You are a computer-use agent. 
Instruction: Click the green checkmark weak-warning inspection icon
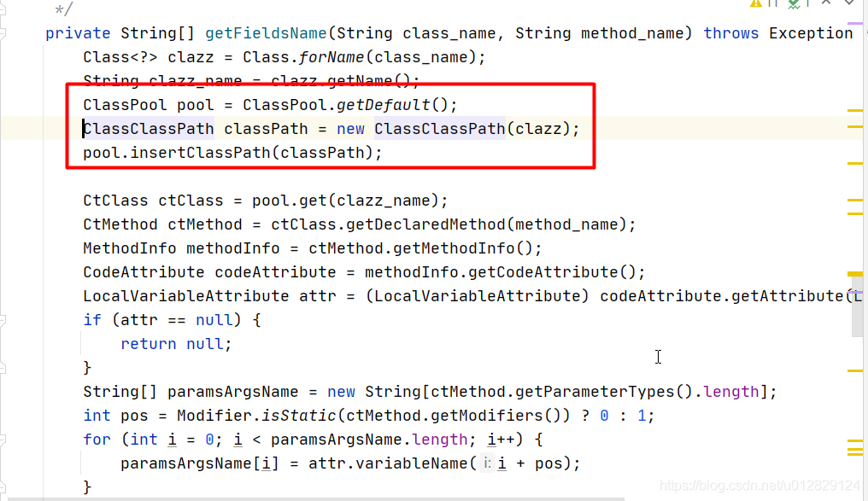[x=794, y=4]
